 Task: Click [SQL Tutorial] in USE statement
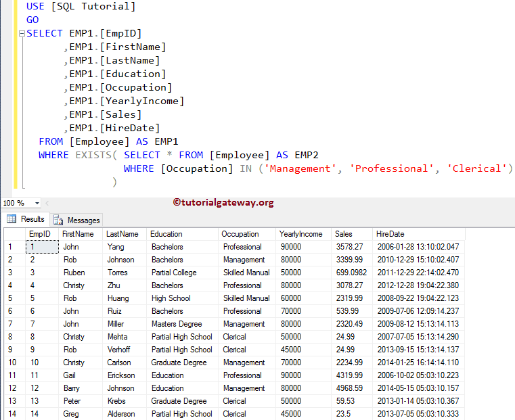click(x=93, y=7)
